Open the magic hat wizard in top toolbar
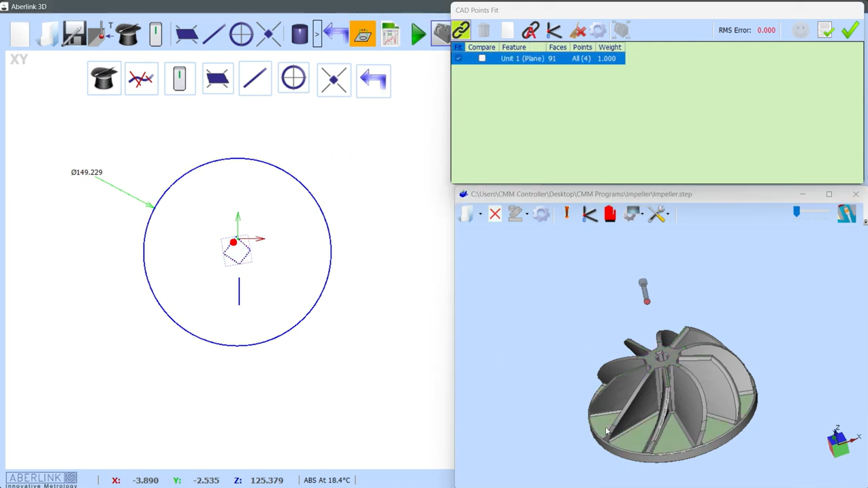The width and height of the screenshot is (868, 488). [128, 34]
